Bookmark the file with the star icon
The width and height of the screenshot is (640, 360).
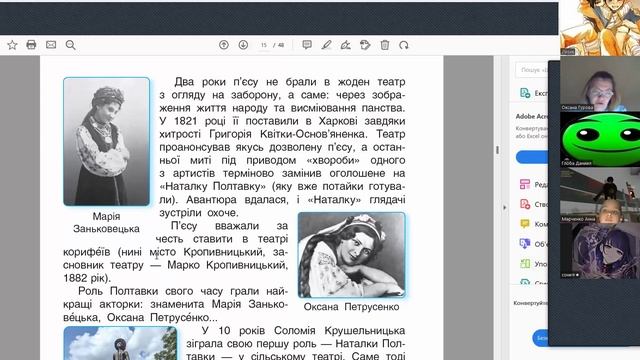12,45
